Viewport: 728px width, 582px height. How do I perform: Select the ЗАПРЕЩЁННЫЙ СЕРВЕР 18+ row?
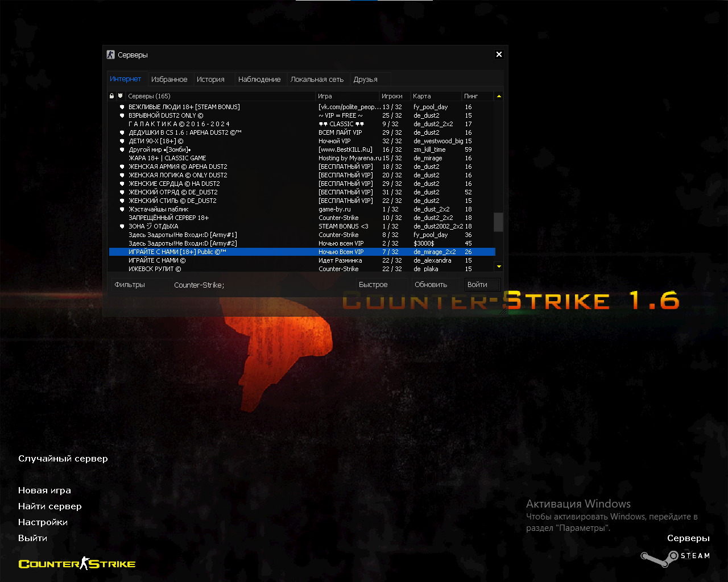(302, 218)
